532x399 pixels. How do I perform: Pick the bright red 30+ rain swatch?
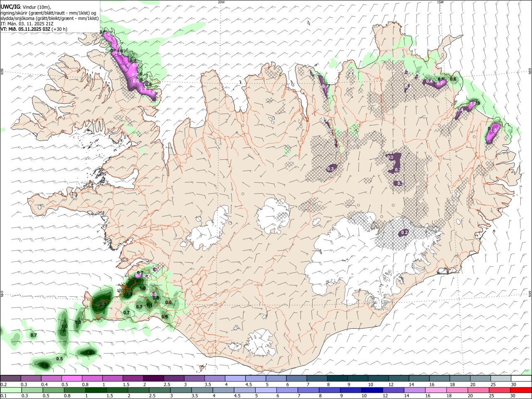(520, 390)
